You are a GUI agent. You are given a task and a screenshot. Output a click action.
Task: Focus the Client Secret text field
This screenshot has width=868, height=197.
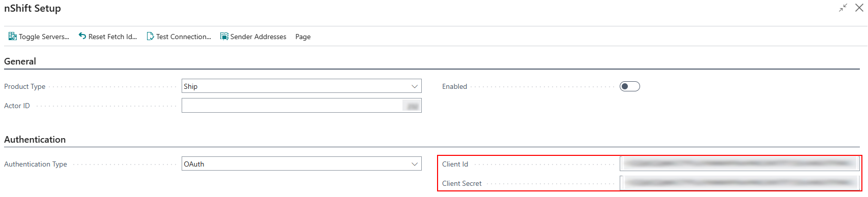pos(740,183)
